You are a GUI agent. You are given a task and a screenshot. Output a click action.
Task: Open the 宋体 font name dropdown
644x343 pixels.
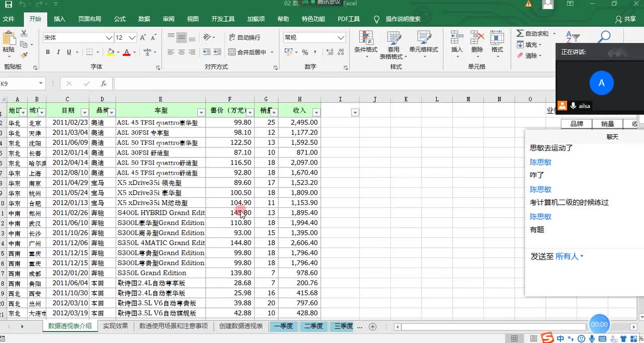[x=109, y=38]
